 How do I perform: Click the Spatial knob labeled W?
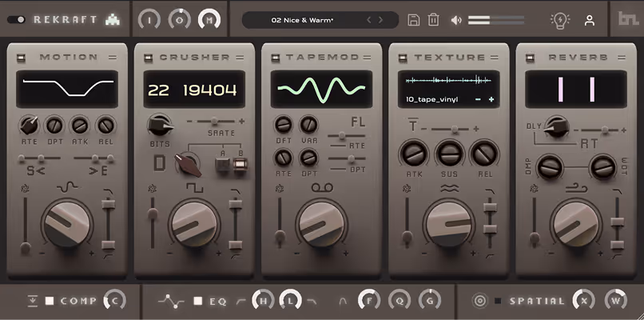pyautogui.click(x=616, y=300)
